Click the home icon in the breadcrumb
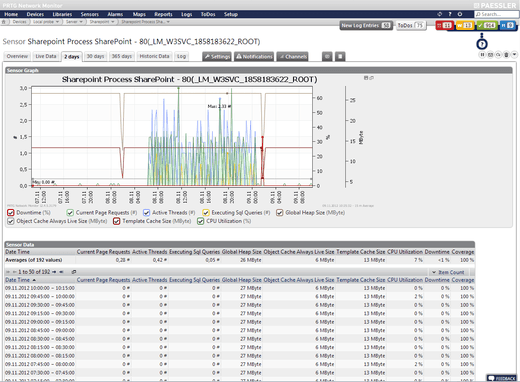The width and height of the screenshot is (520, 382). tap(4, 22)
